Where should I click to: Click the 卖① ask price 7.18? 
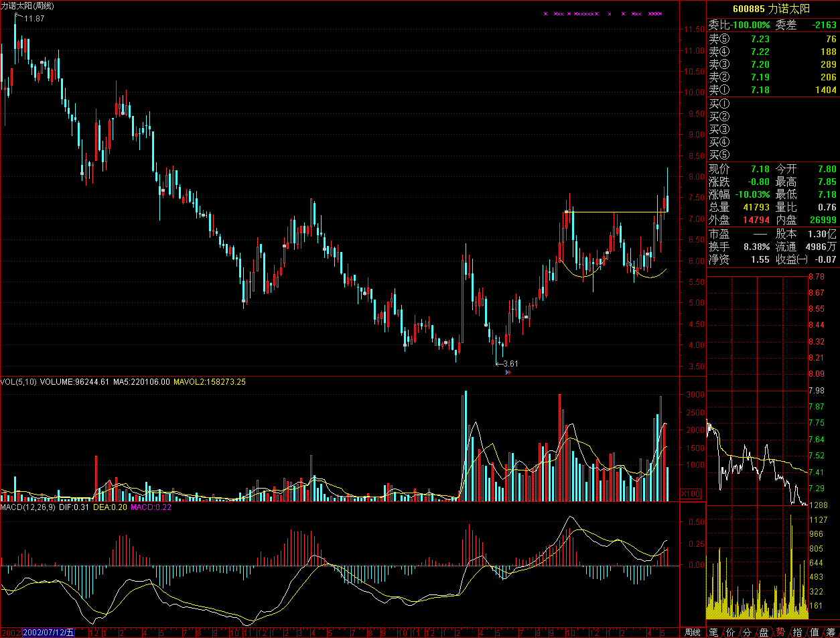coord(760,90)
